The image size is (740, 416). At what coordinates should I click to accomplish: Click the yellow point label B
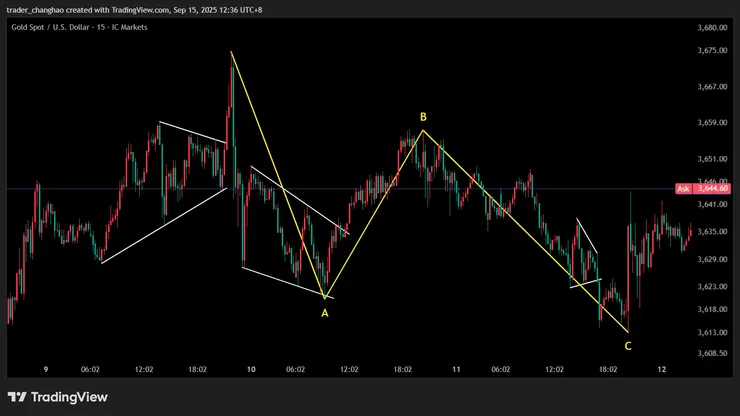(423, 117)
